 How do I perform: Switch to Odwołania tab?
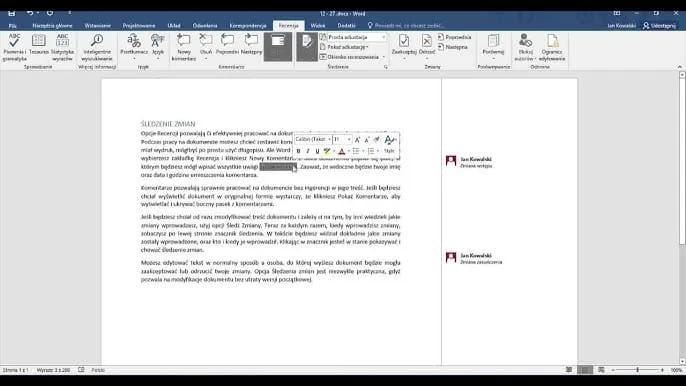click(x=205, y=26)
